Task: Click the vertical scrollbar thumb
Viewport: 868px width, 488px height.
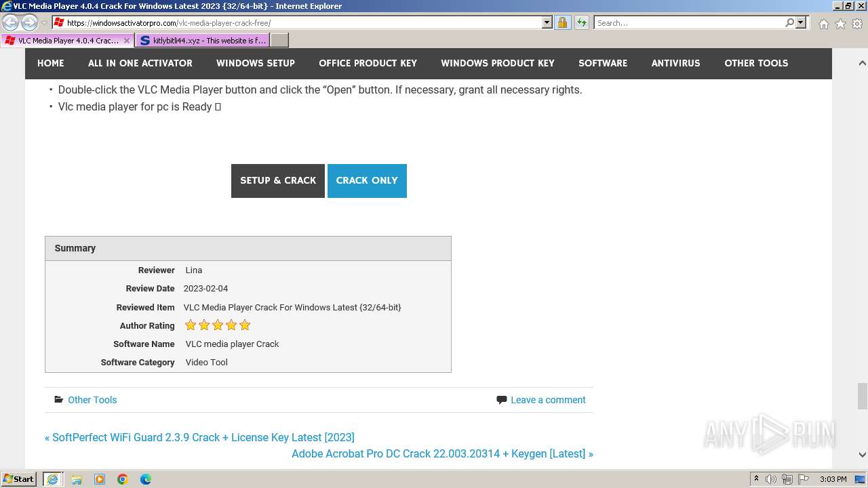Action: [x=862, y=396]
